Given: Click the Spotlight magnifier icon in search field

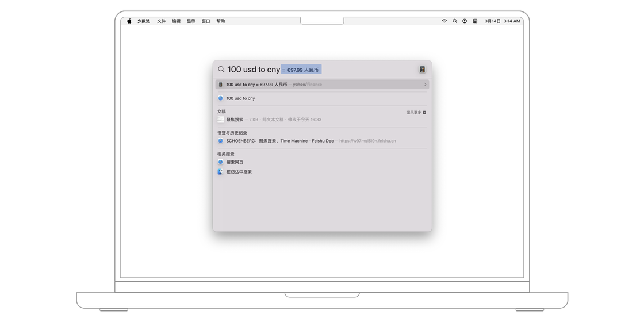Looking at the screenshot, I should [x=221, y=70].
